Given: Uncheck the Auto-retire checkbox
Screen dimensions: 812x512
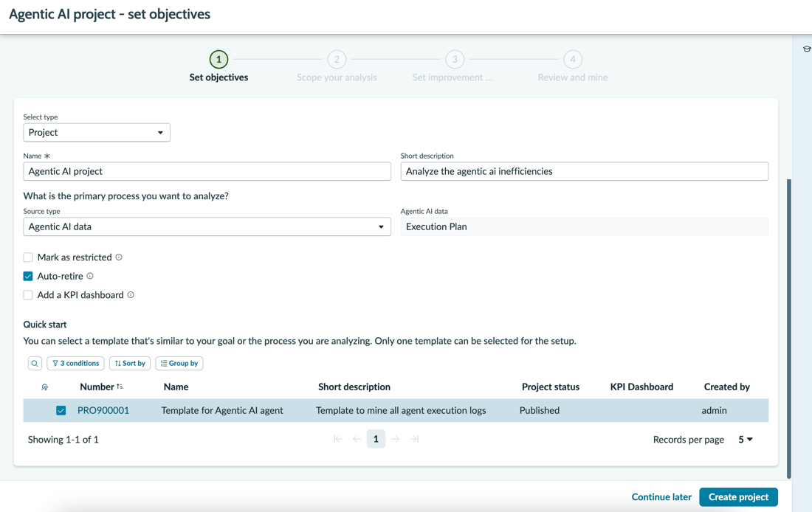Looking at the screenshot, I should [28, 276].
